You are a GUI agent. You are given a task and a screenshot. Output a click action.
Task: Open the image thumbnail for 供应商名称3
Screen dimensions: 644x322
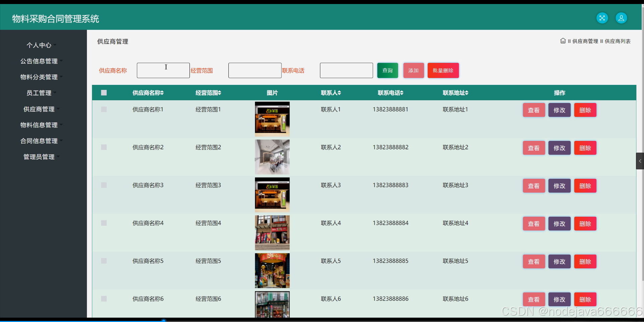[x=272, y=195]
